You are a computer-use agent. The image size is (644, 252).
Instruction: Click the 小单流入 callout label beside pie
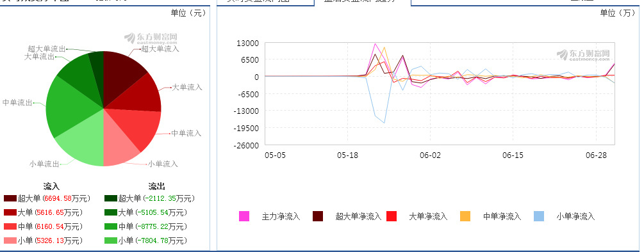pyautogui.click(x=163, y=164)
